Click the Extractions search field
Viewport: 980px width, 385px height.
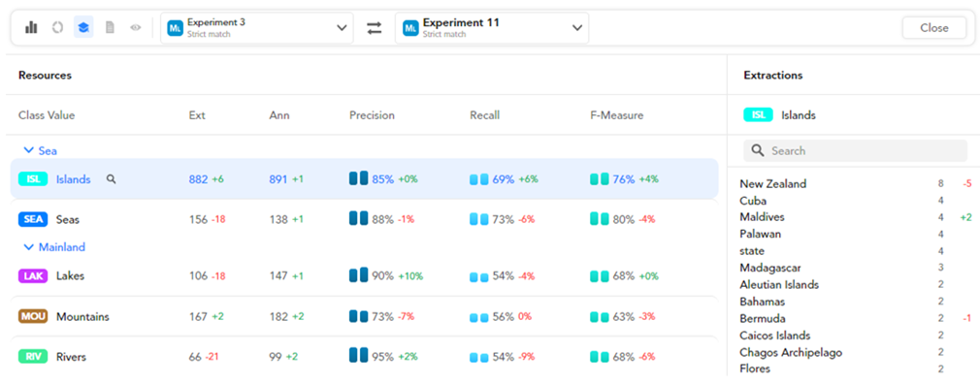856,150
